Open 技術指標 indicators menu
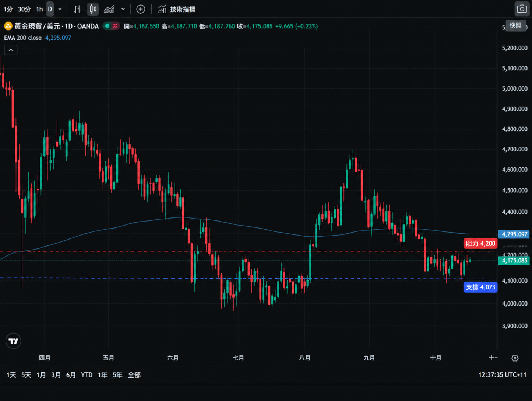 (x=177, y=9)
